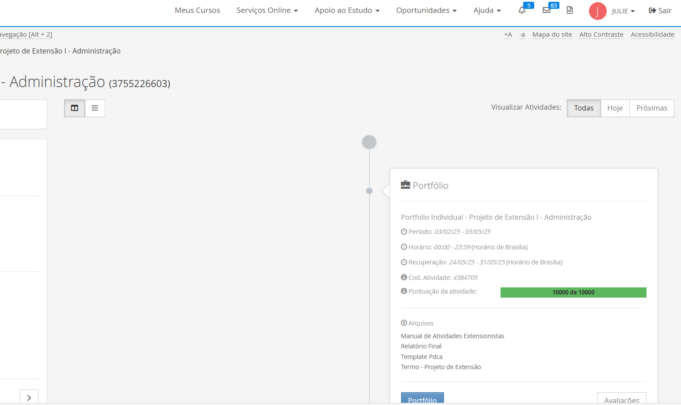Select the Hoje activities filter tab
Viewport: 681px width, 405px height.
coord(615,108)
